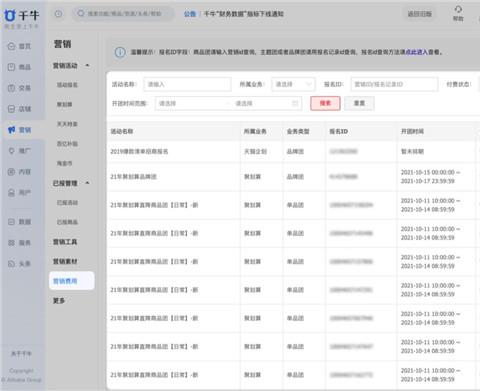Click the info icon in the tip banner
The image size is (480, 391).
coord(120,52)
